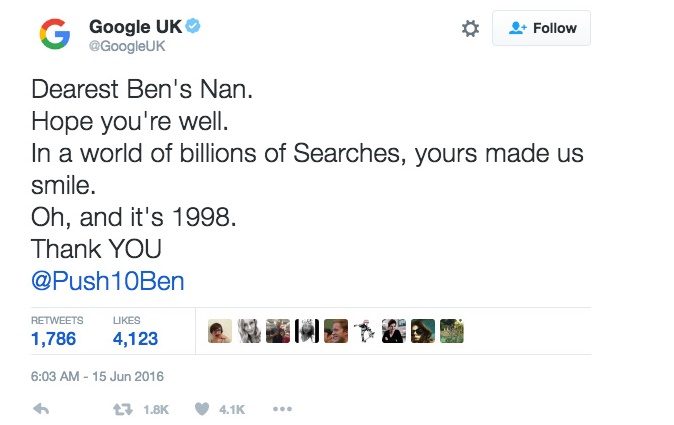Click the skateboarder avatar thumbnail

pos(365,332)
